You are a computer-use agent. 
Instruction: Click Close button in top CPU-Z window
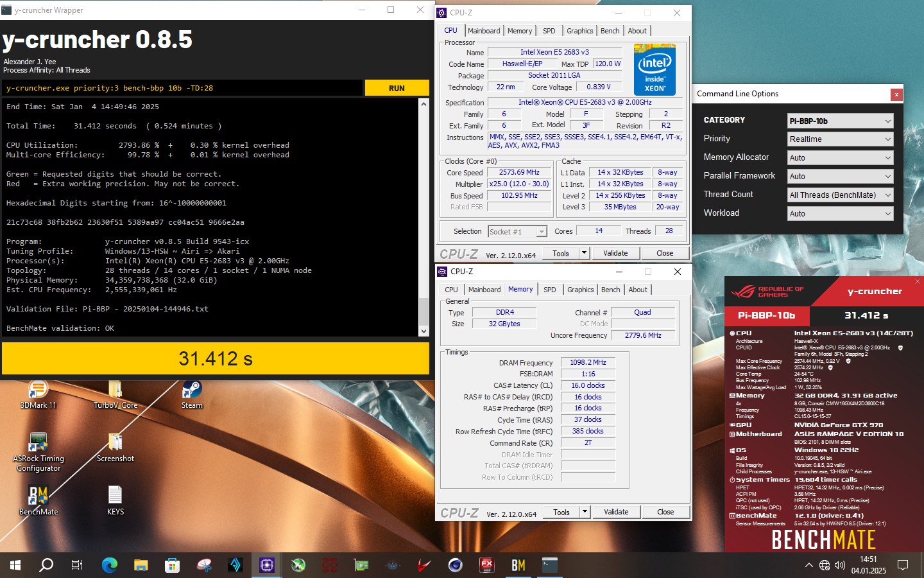(x=665, y=253)
